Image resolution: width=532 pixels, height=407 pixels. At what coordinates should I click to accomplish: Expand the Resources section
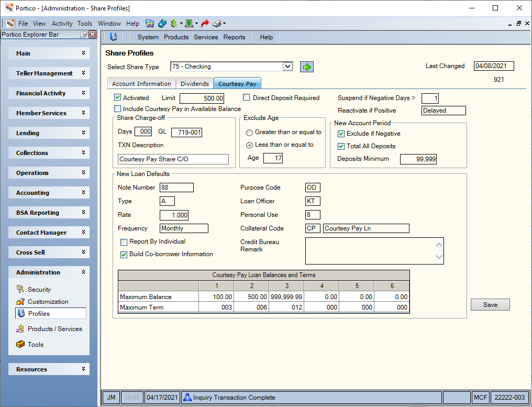[x=49, y=369]
